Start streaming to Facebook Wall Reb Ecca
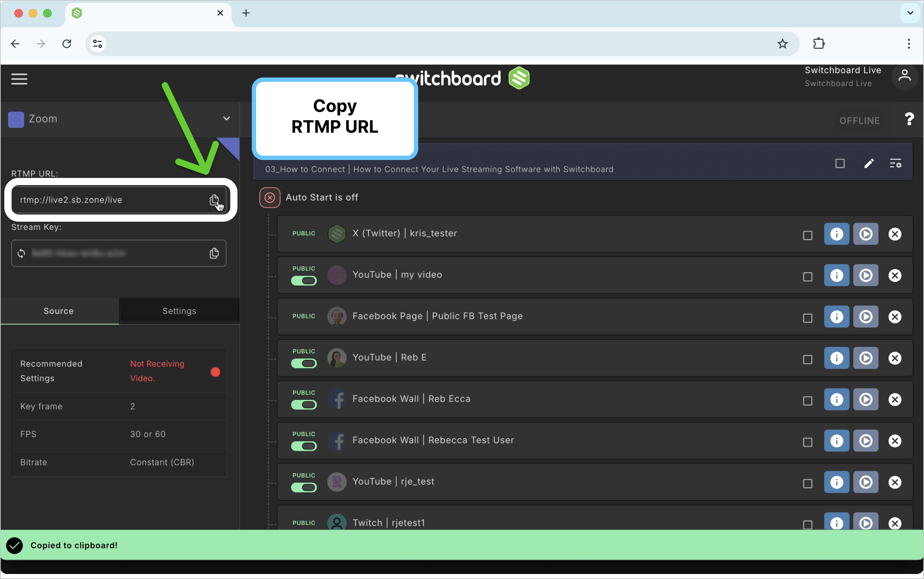The width and height of the screenshot is (924, 579). coord(866,399)
